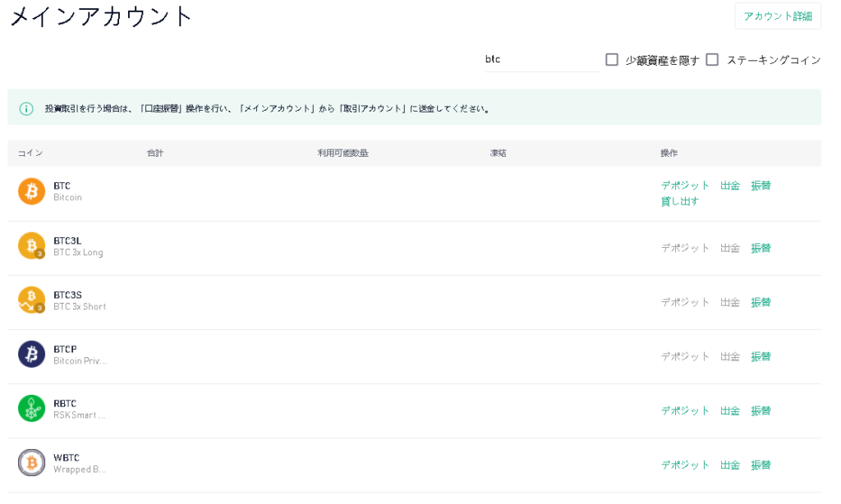
Task: Click the info icon in the green notice
Action: click(26, 109)
